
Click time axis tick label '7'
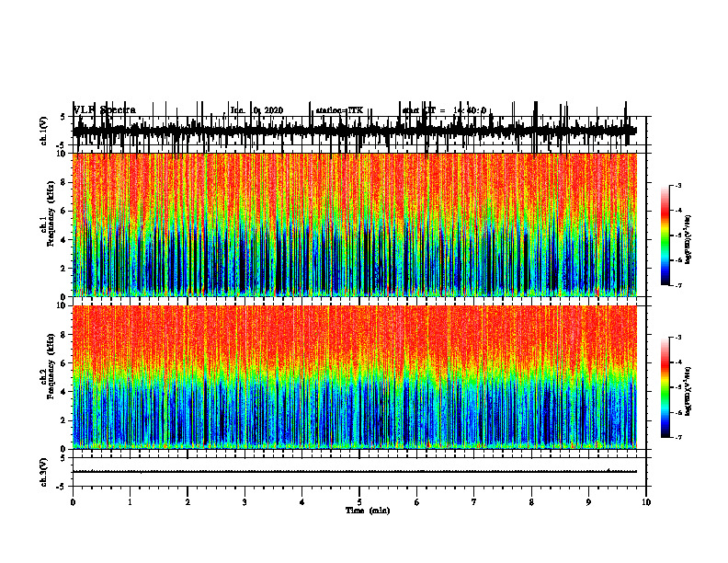coord(474,502)
